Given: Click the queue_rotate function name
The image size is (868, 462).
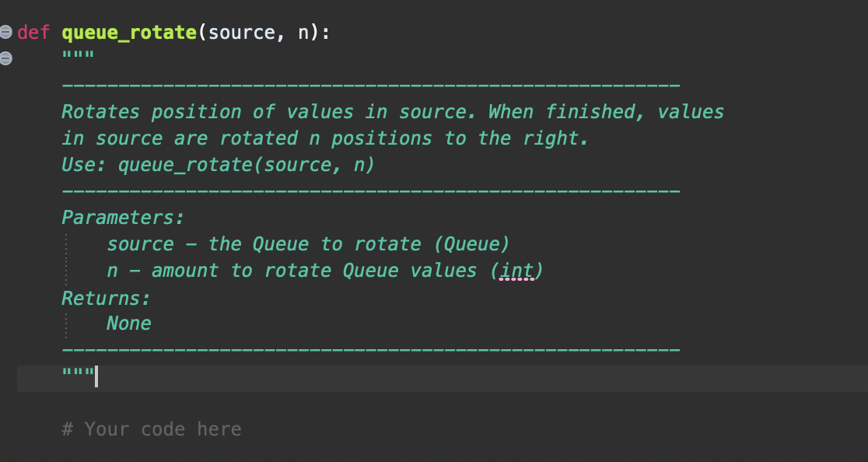Looking at the screenshot, I should click(x=129, y=33).
